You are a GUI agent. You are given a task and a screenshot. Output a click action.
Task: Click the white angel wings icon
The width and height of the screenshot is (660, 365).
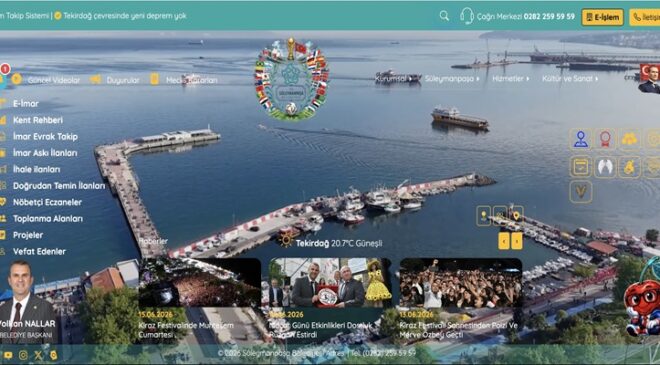click(605, 167)
